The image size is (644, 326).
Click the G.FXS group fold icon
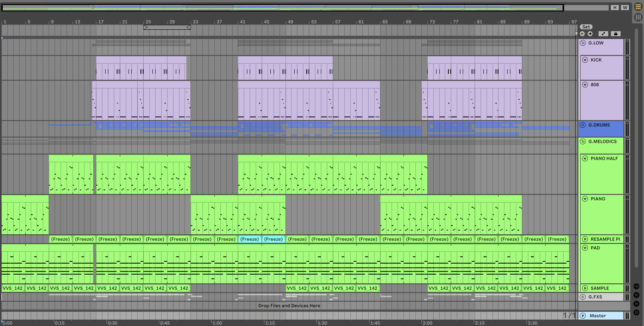583,297
